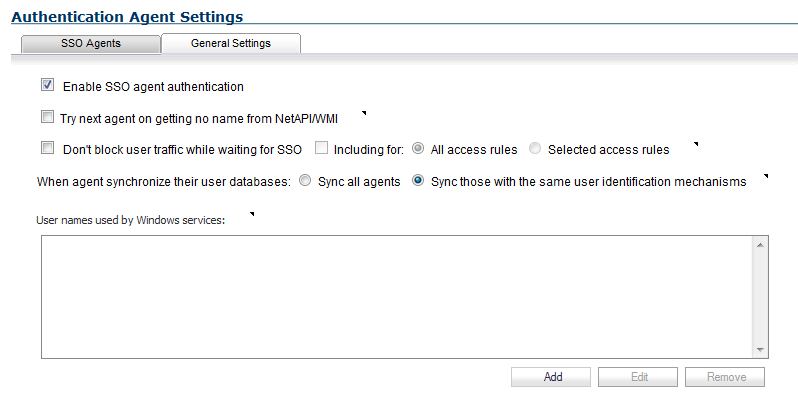Click tooltip marker after sync mechanisms option
The height and width of the screenshot is (412, 798).
(765, 176)
